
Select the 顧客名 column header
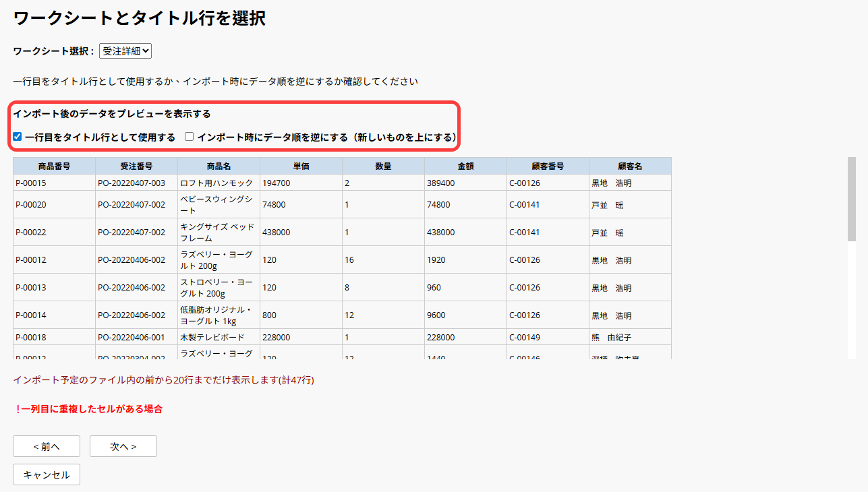630,166
